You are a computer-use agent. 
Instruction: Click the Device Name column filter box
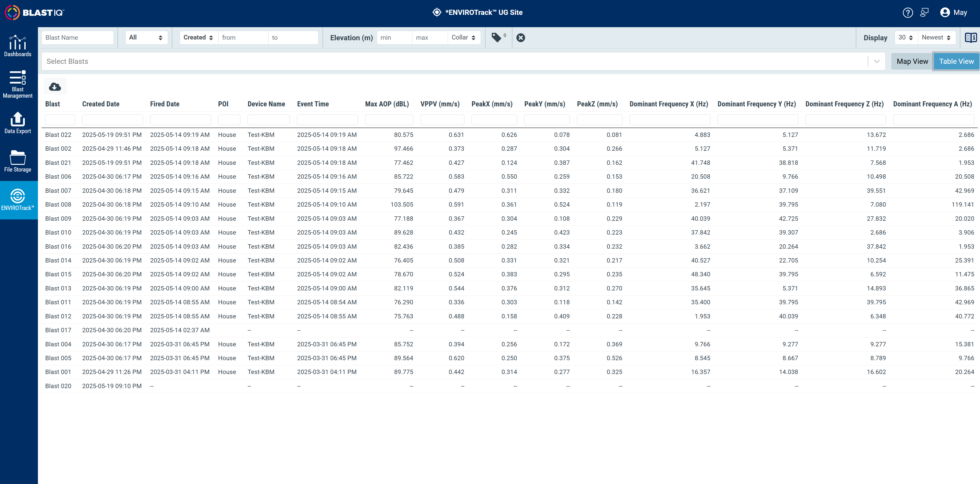click(269, 119)
